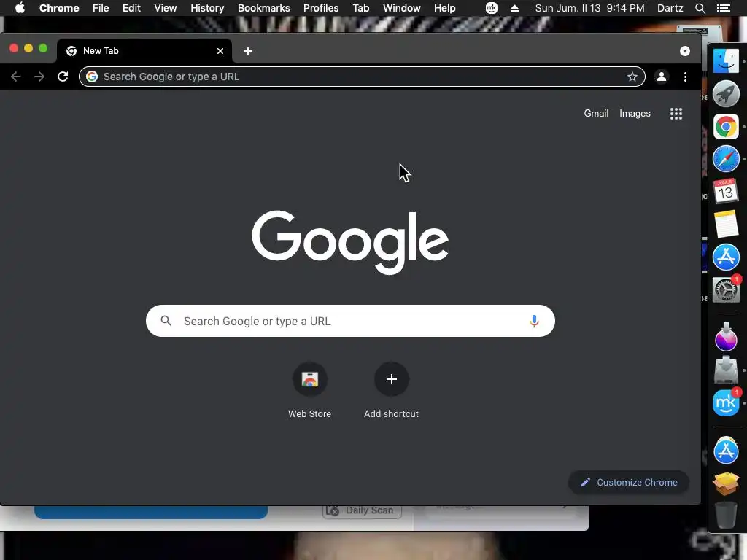Click the Add shortcut plus button

point(392,379)
